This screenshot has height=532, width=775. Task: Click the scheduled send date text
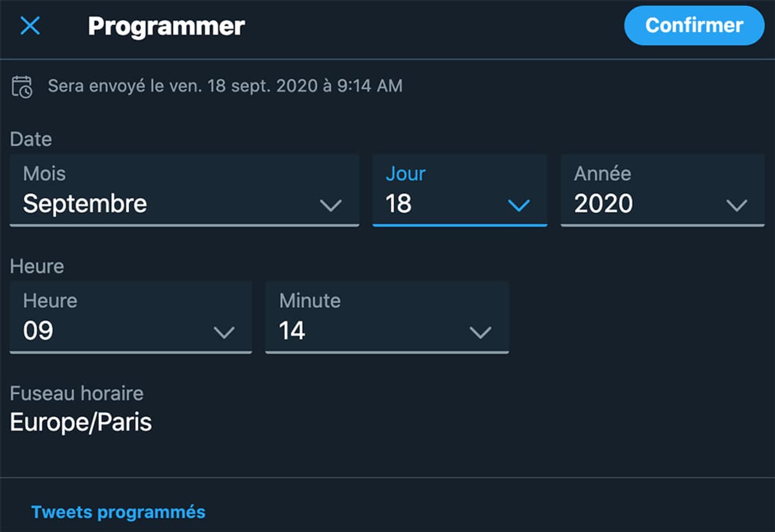[225, 85]
